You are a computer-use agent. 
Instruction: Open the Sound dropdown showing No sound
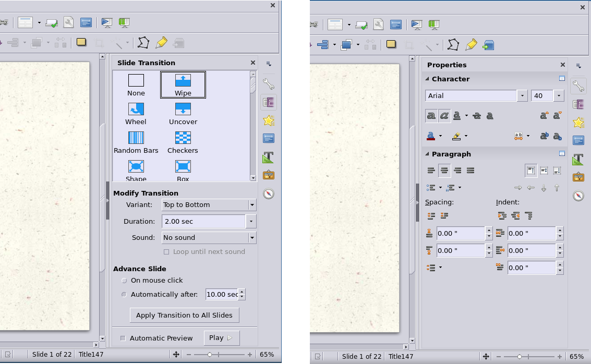coord(209,237)
